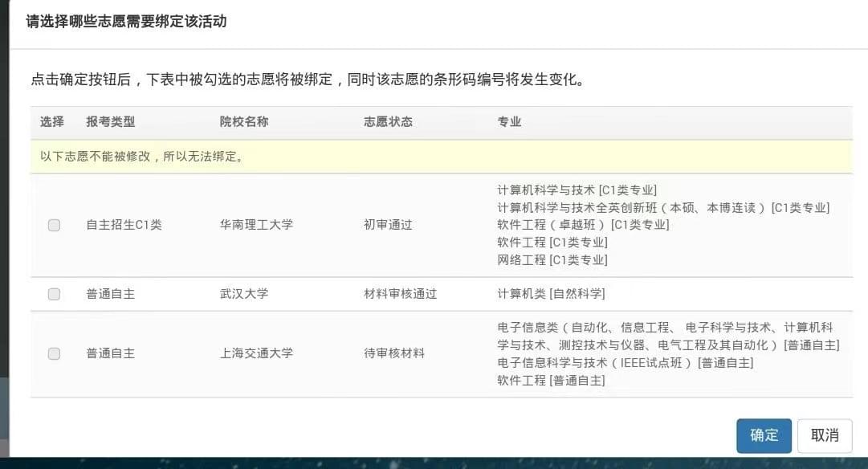This screenshot has height=469, width=868.
Task: Select the 上海交通大学 row checkbox
Action: [x=54, y=353]
